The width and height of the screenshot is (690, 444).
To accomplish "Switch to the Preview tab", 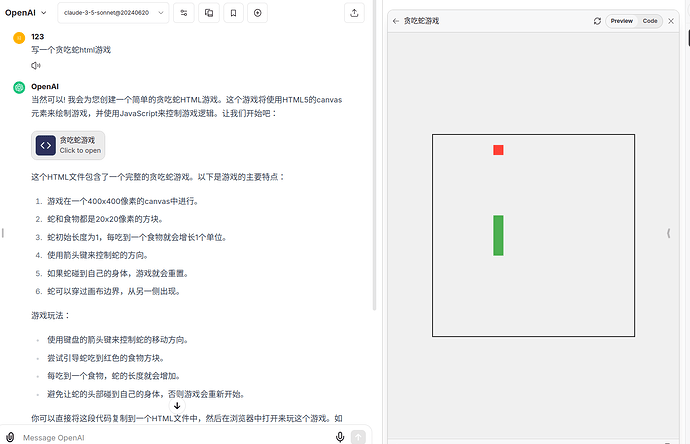I will pos(621,21).
